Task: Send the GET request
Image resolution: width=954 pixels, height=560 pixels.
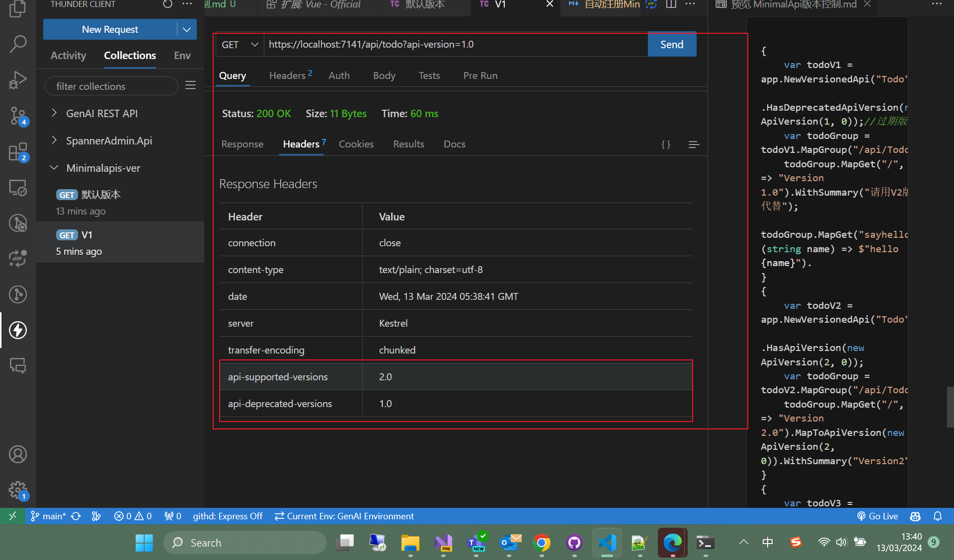Action: (x=672, y=45)
